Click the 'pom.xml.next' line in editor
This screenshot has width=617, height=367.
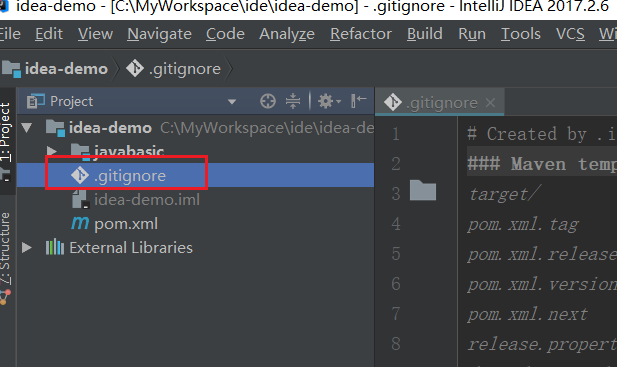(x=527, y=314)
